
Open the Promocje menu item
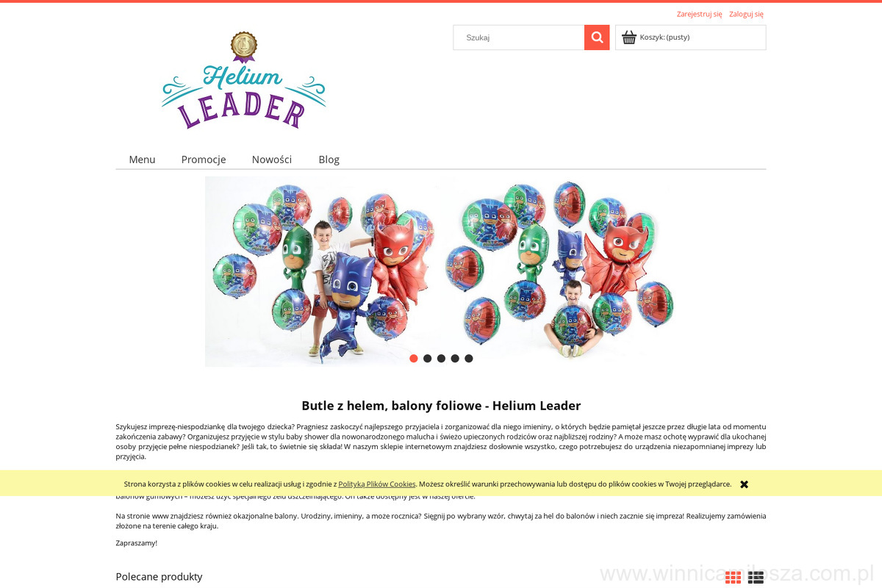pos(204,159)
